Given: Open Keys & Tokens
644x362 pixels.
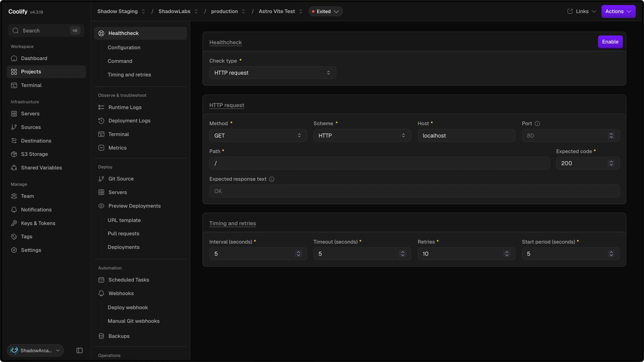Looking at the screenshot, I should (x=46, y=223).
